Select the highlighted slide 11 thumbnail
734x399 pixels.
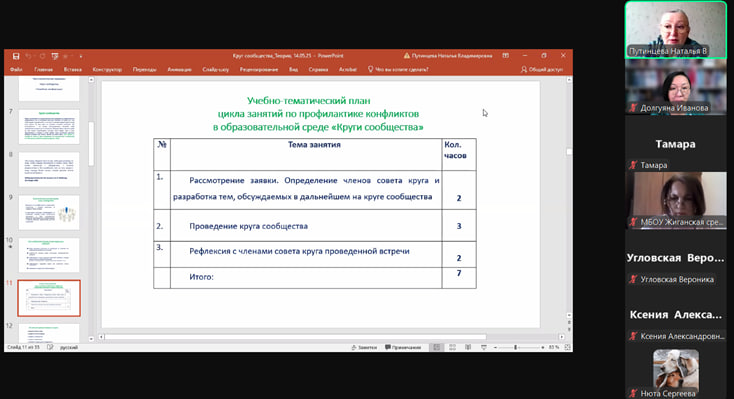[x=49, y=298]
